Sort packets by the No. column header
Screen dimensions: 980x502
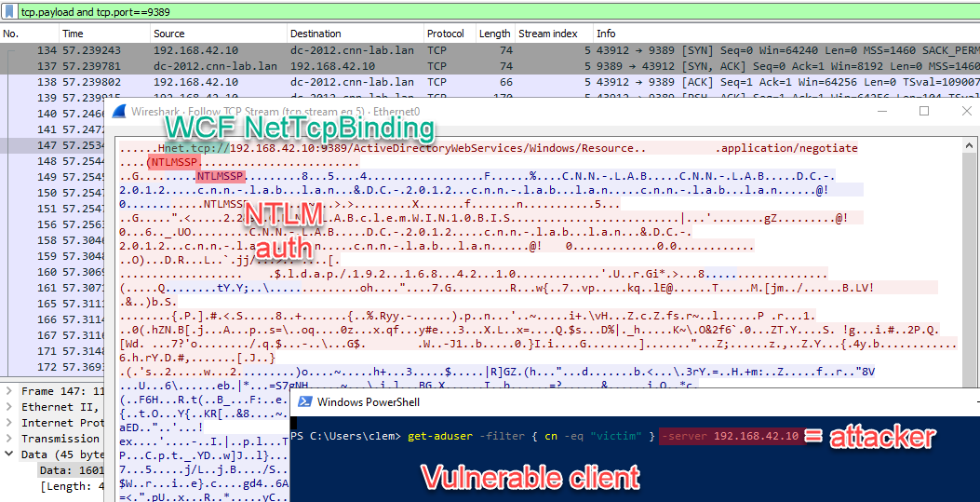pyautogui.click(x=30, y=34)
